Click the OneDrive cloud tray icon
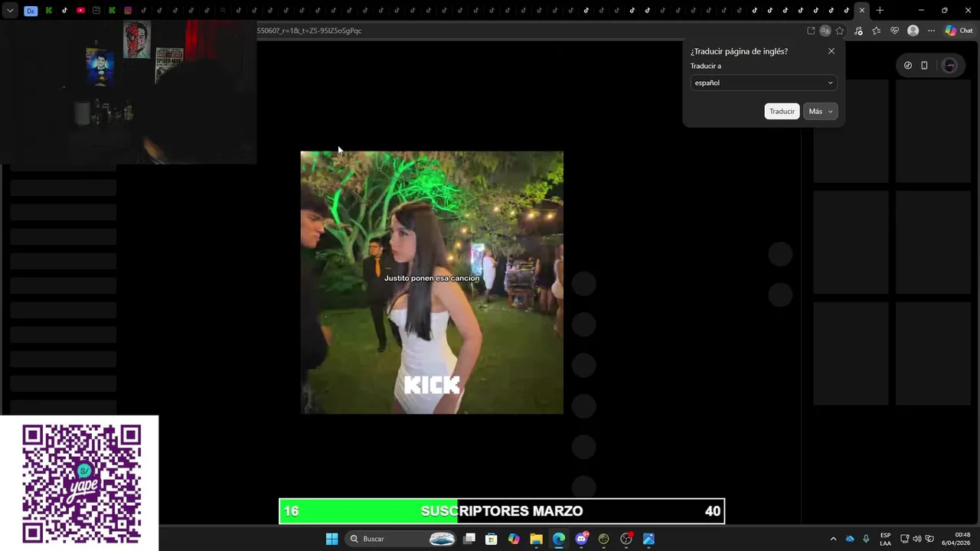The image size is (980, 551). [x=850, y=539]
